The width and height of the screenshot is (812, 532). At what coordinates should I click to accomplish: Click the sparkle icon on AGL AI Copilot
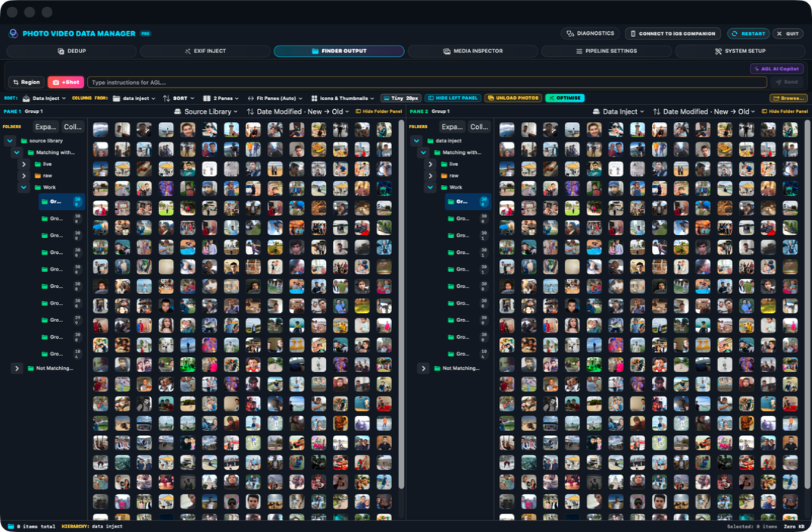point(757,69)
